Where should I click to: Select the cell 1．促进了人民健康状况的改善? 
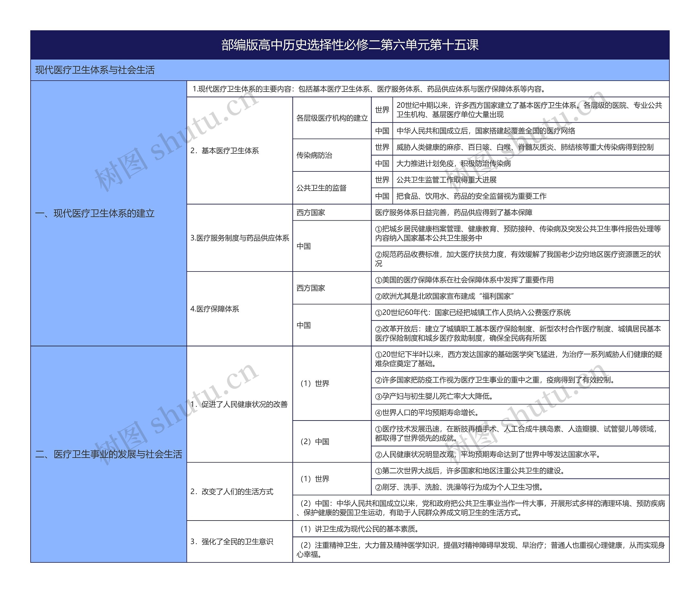[240, 404]
